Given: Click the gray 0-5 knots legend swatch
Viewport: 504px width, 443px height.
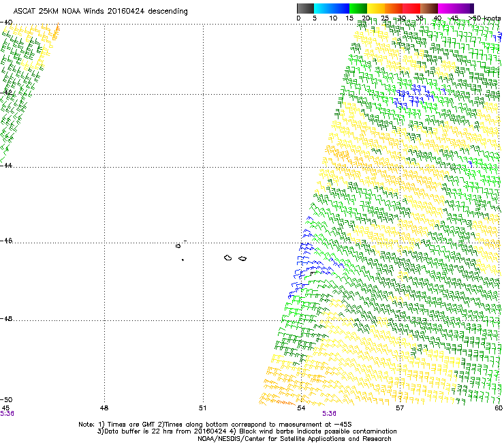Looking at the screenshot, I should pyautogui.click(x=305, y=8).
